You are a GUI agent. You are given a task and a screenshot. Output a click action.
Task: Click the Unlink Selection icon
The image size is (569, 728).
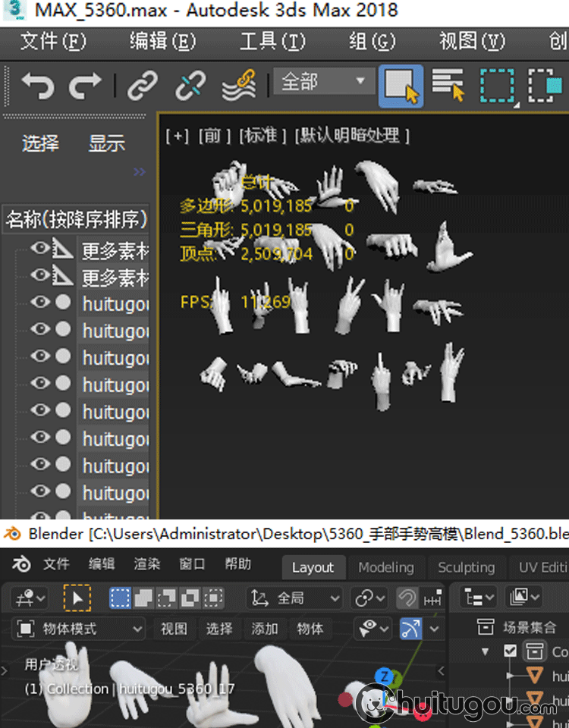point(190,86)
